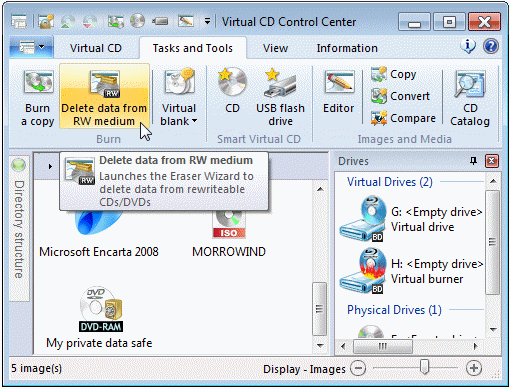Select the MORROWIND ISO image

click(x=229, y=233)
